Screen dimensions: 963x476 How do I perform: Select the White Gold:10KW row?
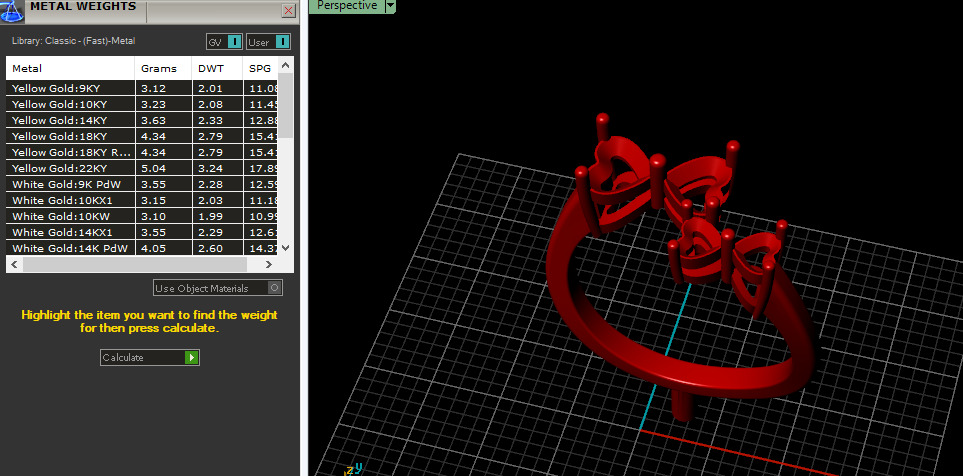tap(142, 216)
